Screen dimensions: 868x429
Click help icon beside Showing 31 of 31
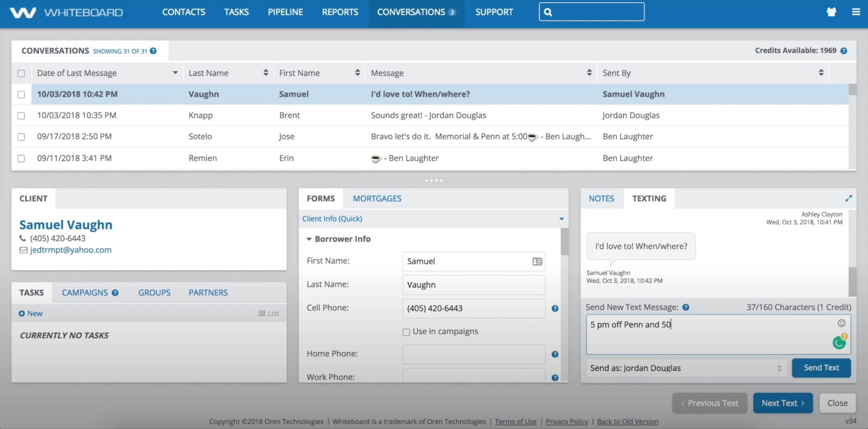(153, 51)
